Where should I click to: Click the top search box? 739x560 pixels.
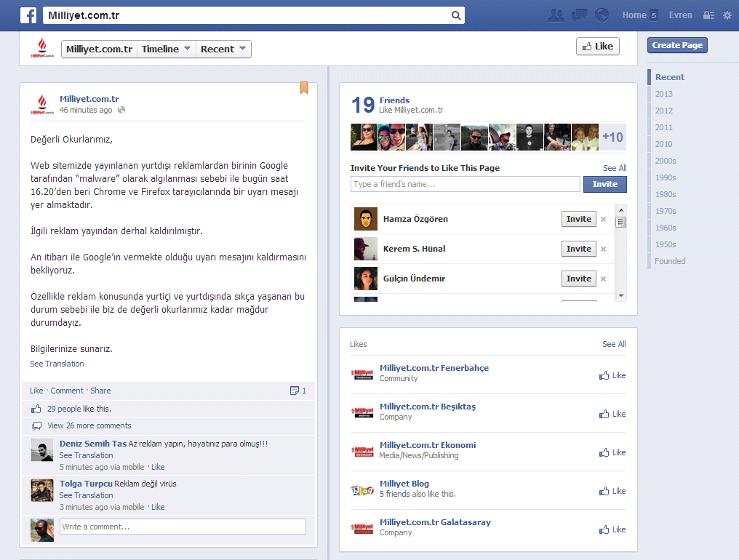(254, 15)
